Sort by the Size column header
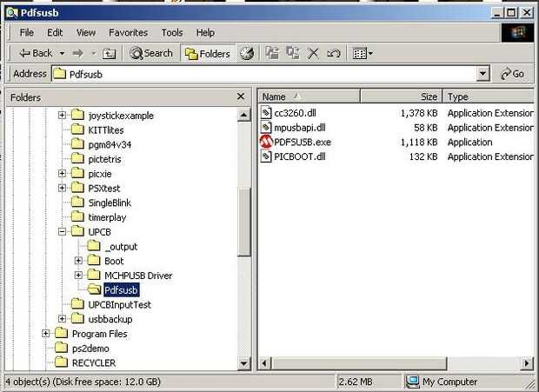The width and height of the screenshot is (539, 392). (401, 96)
